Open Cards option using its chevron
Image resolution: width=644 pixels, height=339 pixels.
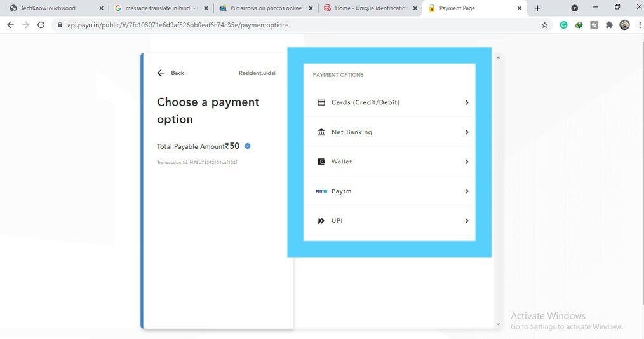[467, 102]
